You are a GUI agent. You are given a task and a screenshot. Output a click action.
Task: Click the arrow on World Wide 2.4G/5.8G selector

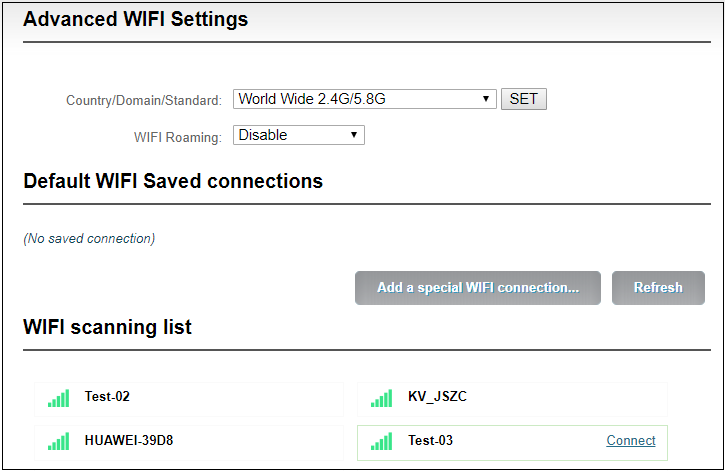485,99
